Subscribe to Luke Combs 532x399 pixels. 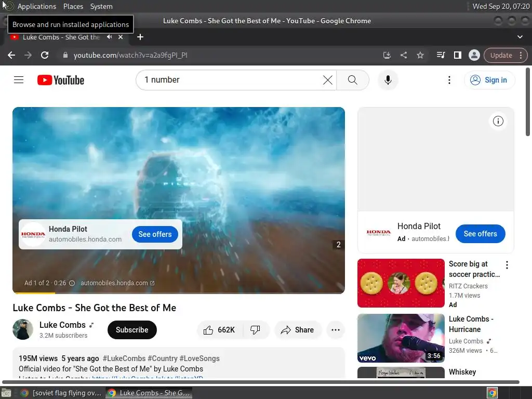132,330
